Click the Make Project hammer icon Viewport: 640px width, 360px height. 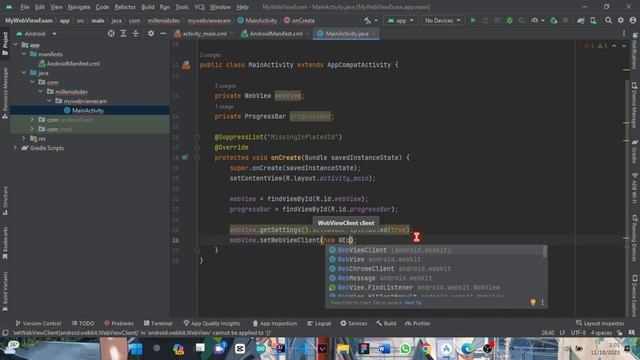point(367,20)
